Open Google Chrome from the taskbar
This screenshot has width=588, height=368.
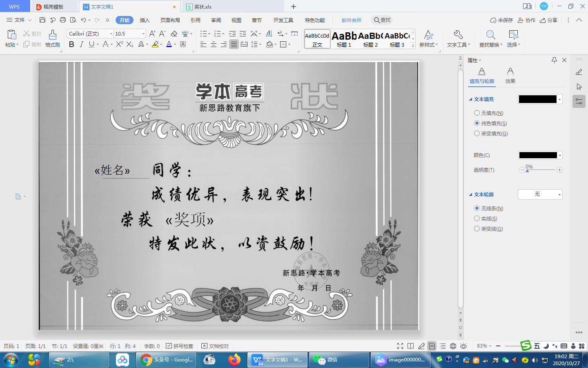166,360
